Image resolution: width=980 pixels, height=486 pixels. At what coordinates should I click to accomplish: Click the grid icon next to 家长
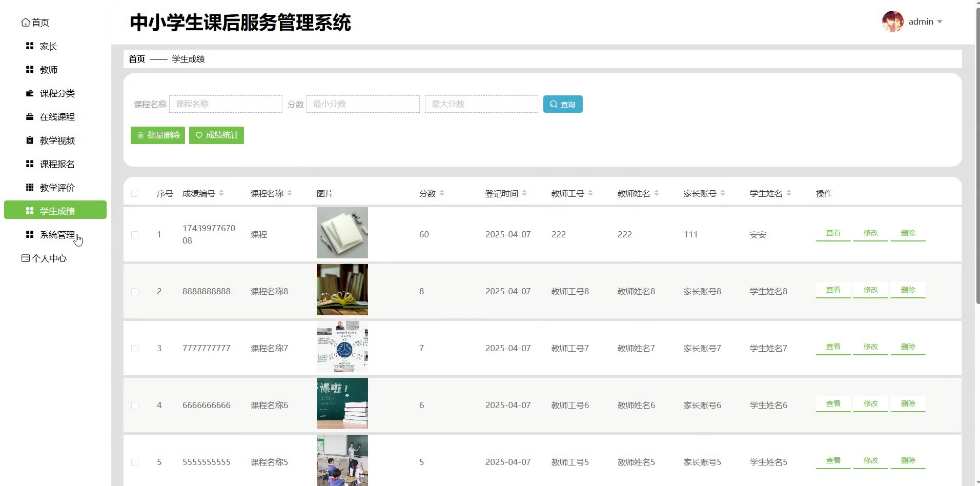[30, 46]
